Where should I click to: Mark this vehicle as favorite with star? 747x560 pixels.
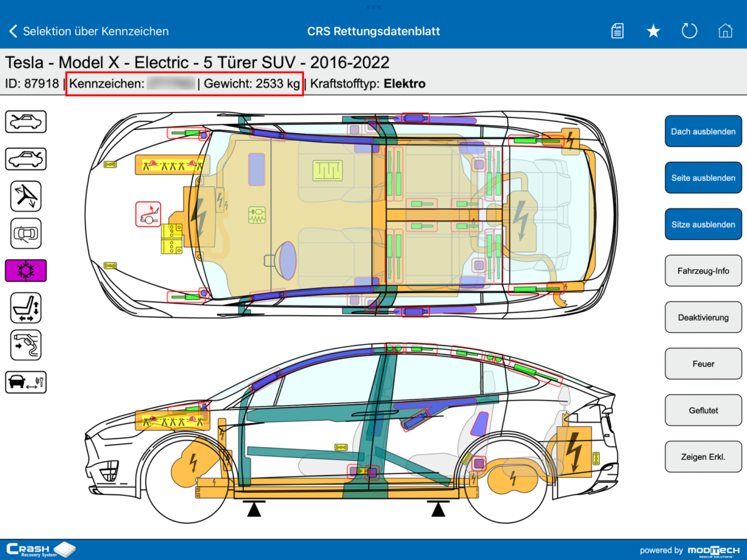653,31
